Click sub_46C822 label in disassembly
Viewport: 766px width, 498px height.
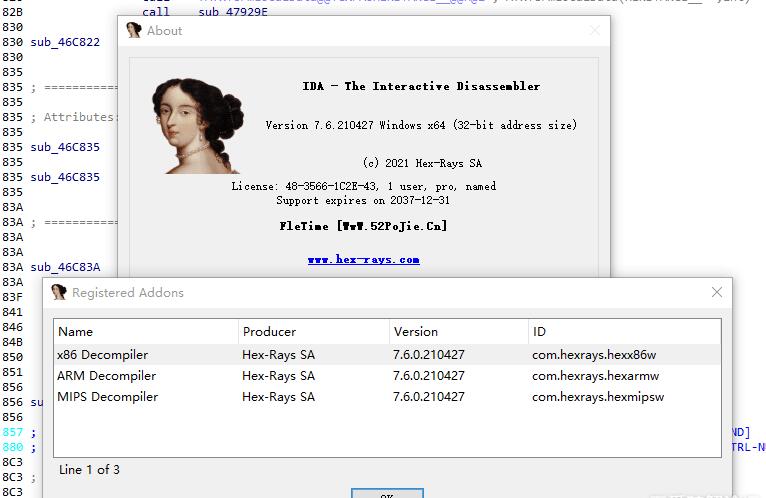point(65,42)
